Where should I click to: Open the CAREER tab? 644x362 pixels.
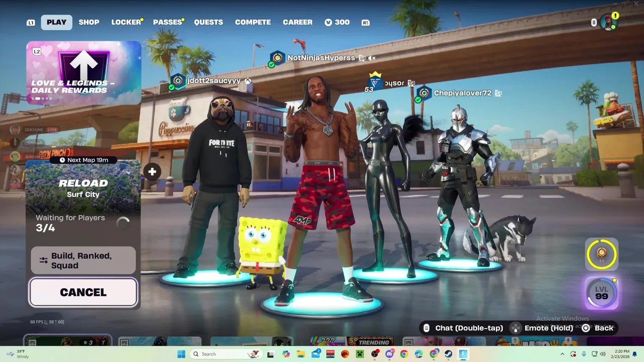297,22
